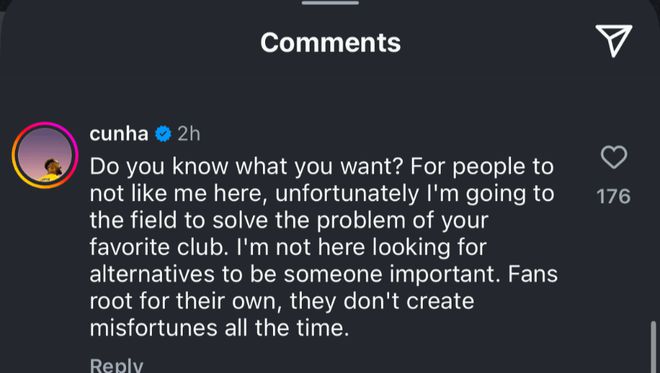
Task: Select the comment text starting 'Do you know'
Action: pos(323,247)
